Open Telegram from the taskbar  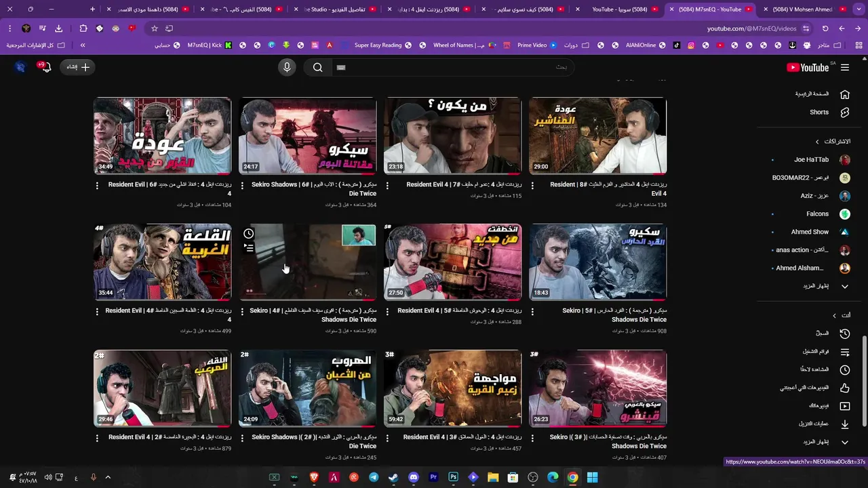pos(374,477)
